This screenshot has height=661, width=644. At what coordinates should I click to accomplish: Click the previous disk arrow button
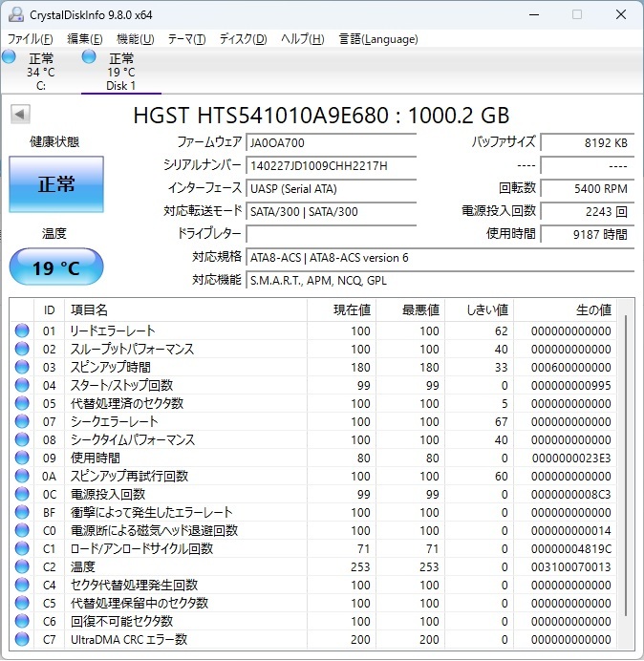click(x=20, y=115)
